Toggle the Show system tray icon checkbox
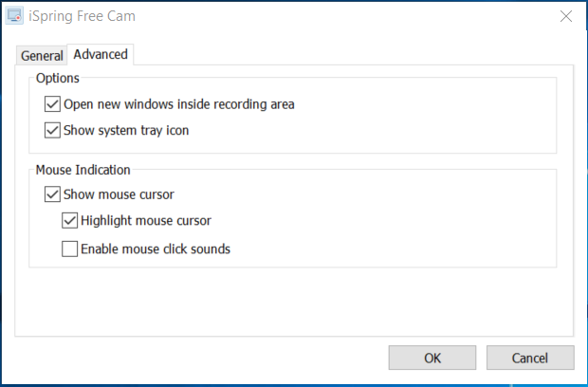This screenshot has height=387, width=588. pos(52,131)
